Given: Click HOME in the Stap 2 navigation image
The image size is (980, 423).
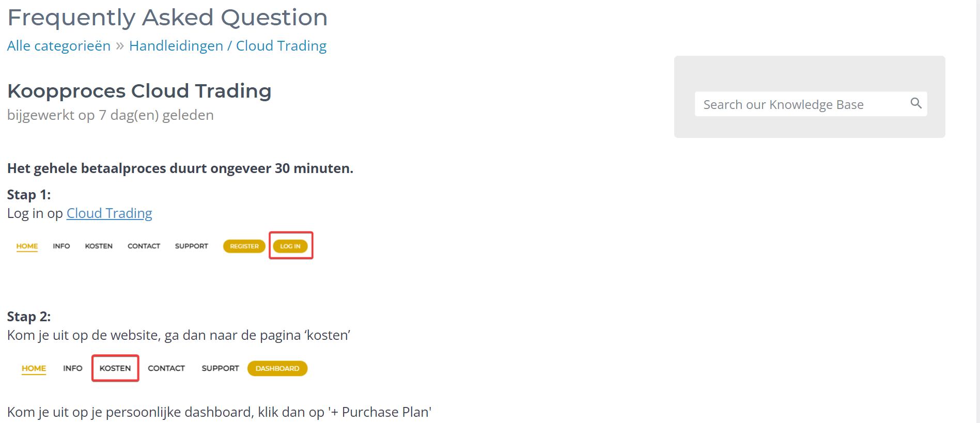Looking at the screenshot, I should 34,368.
